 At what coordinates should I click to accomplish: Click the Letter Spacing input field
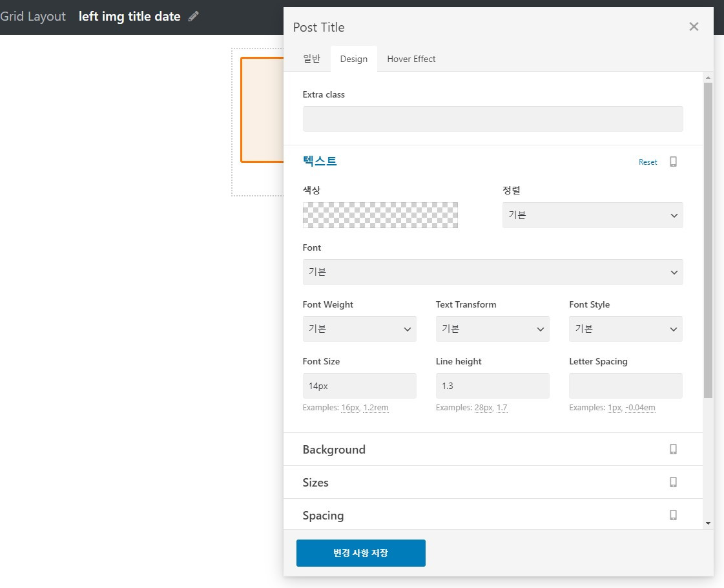pyautogui.click(x=626, y=386)
